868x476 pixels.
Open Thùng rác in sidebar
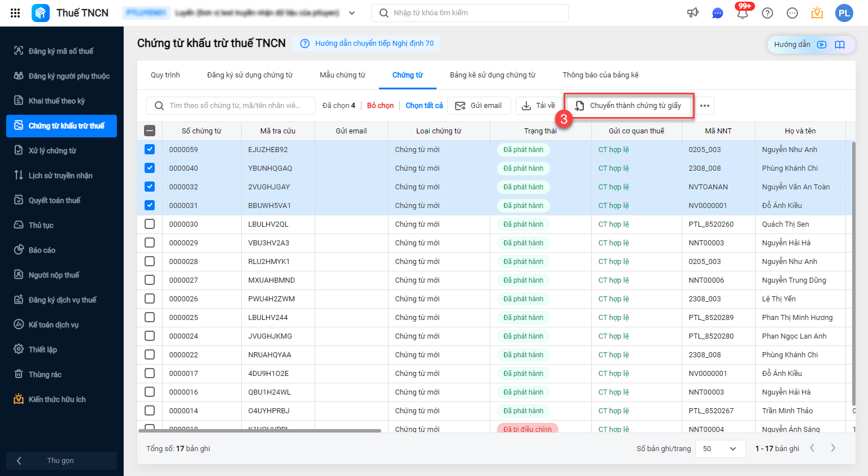click(62, 374)
